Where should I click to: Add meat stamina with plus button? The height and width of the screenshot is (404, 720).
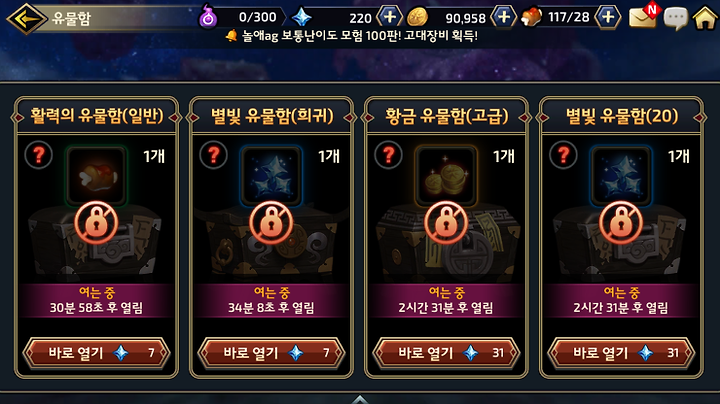(x=608, y=17)
